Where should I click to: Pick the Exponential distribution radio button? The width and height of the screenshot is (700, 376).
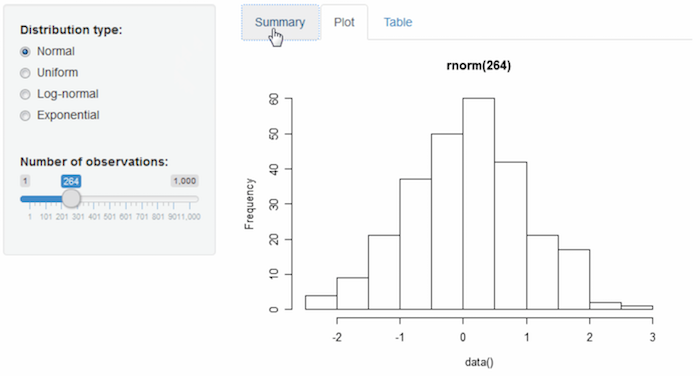pos(25,116)
